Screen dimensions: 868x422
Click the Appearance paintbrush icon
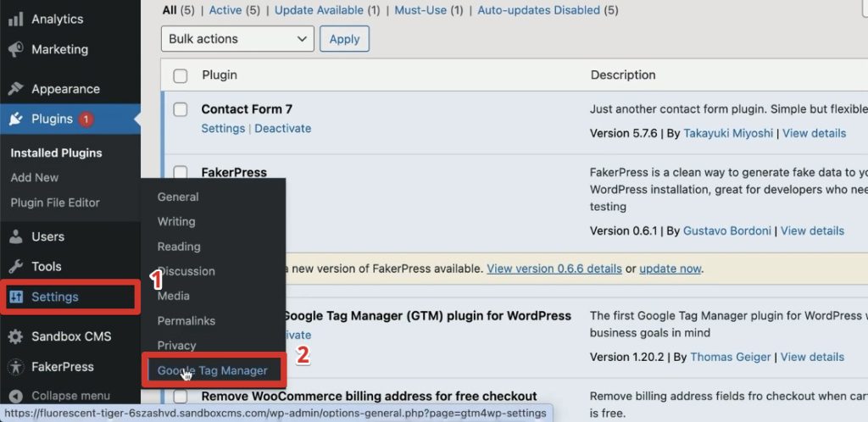[15, 89]
